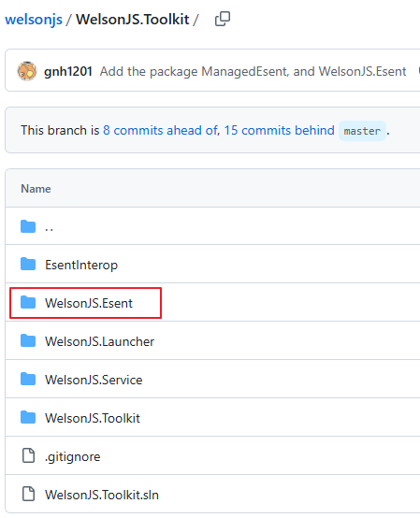View the 15 commits behind link
Image resolution: width=420 pixels, height=518 pixels.
tap(280, 130)
